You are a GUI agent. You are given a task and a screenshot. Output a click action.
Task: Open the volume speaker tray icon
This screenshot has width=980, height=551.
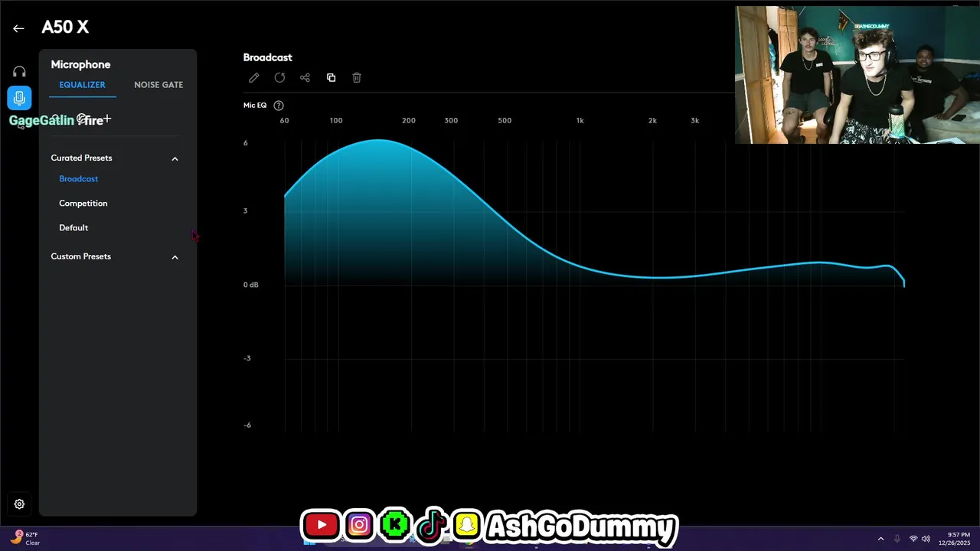(926, 539)
